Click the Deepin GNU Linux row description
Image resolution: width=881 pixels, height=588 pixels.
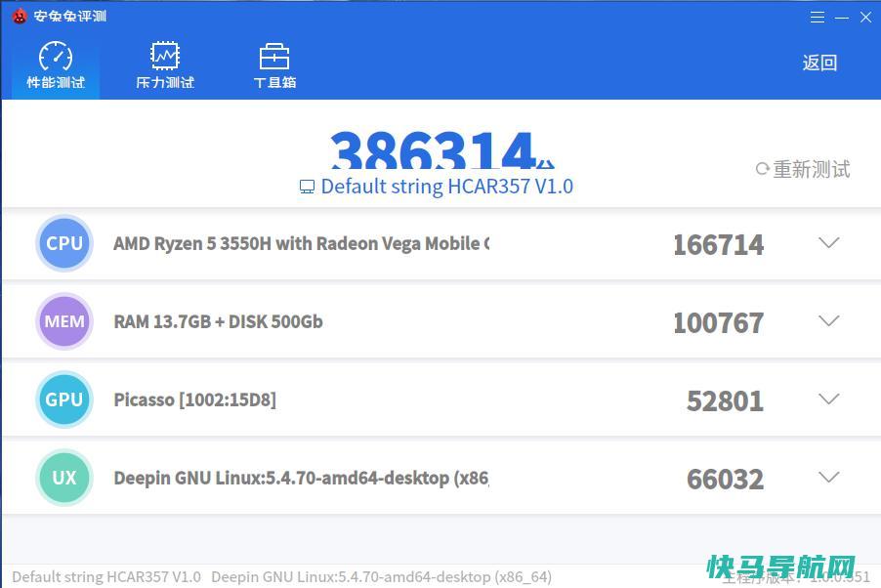(302, 478)
